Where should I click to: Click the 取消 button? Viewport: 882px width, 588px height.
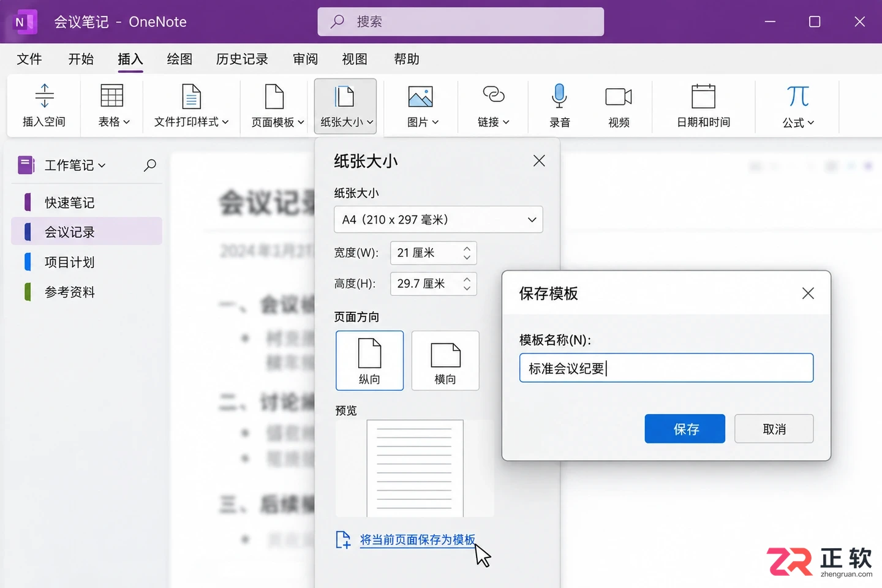point(774,429)
